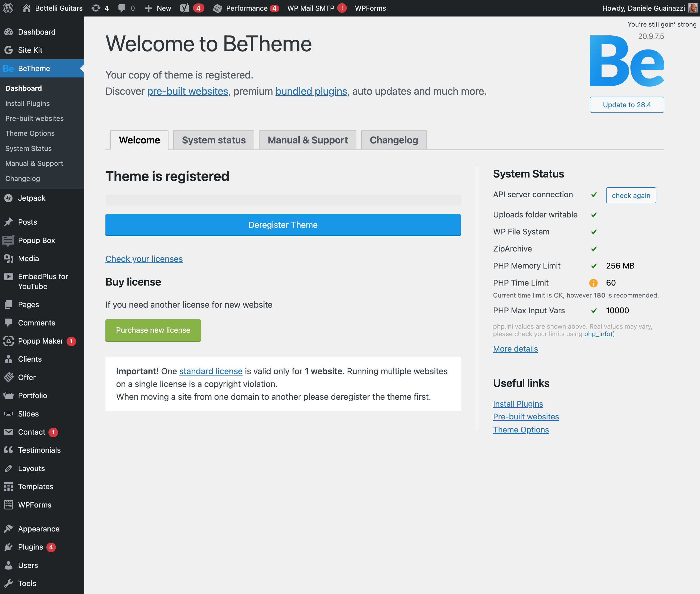Click the updates refresh icon
The image size is (700, 594).
pos(96,8)
